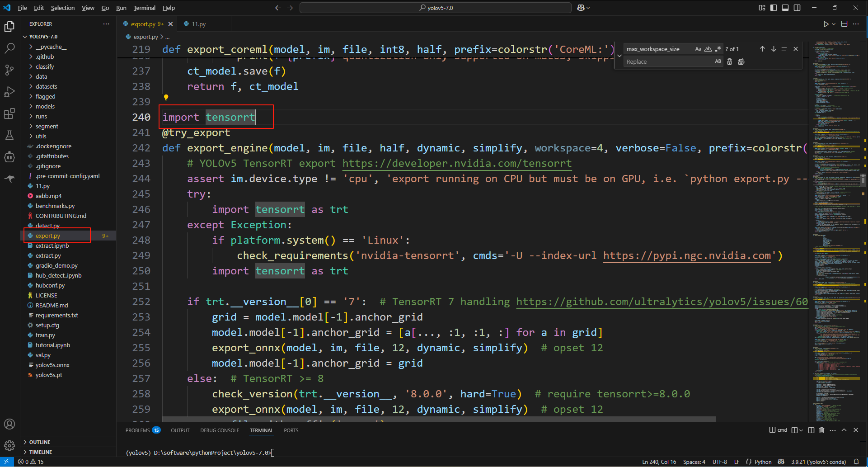Enable regex search option

(x=718, y=49)
